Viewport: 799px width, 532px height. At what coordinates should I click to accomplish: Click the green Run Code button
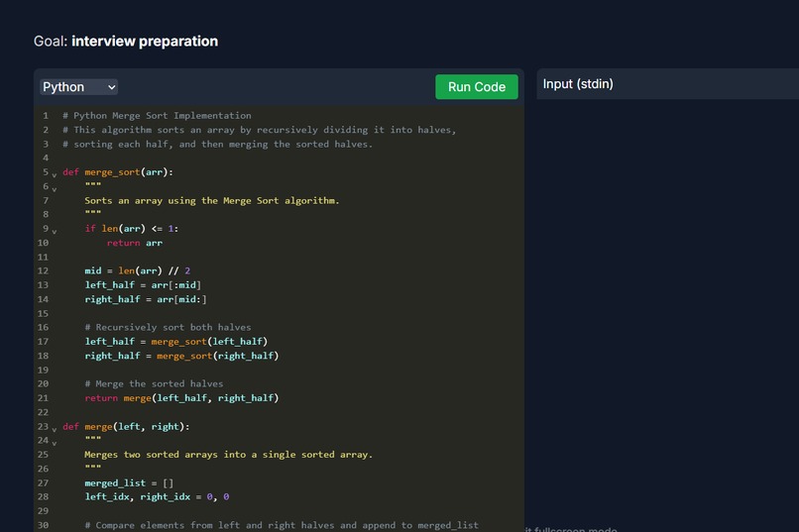click(x=477, y=87)
